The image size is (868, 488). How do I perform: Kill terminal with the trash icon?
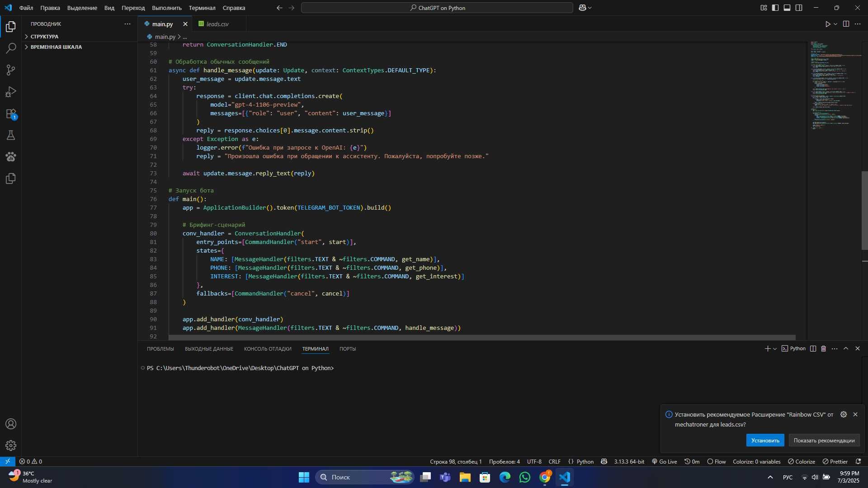tap(823, 348)
